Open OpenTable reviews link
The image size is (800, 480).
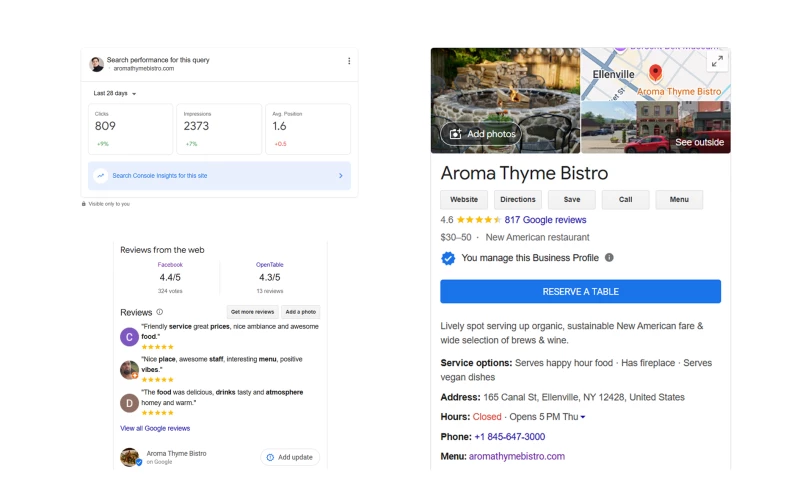[269, 265]
